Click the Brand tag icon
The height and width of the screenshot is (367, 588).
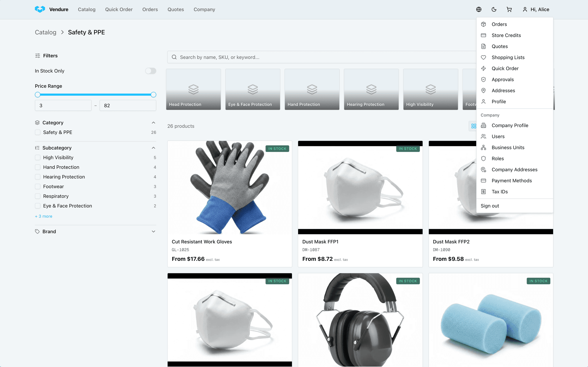point(37,231)
